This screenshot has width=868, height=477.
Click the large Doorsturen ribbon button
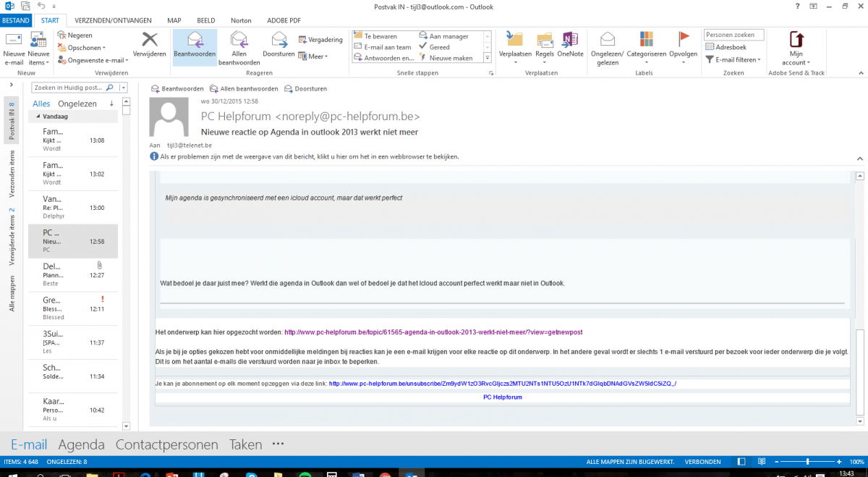coord(278,45)
